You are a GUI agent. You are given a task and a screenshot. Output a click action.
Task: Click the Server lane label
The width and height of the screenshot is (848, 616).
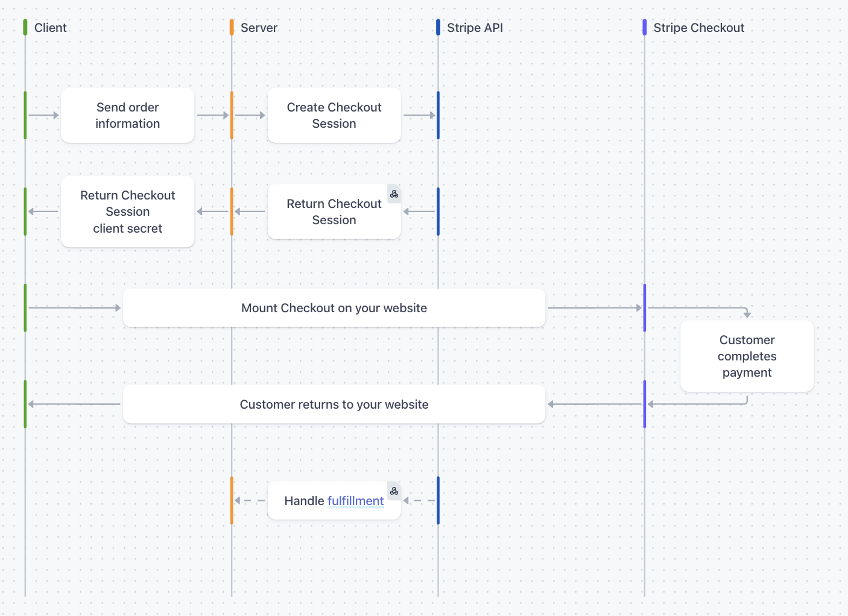pyautogui.click(x=259, y=28)
